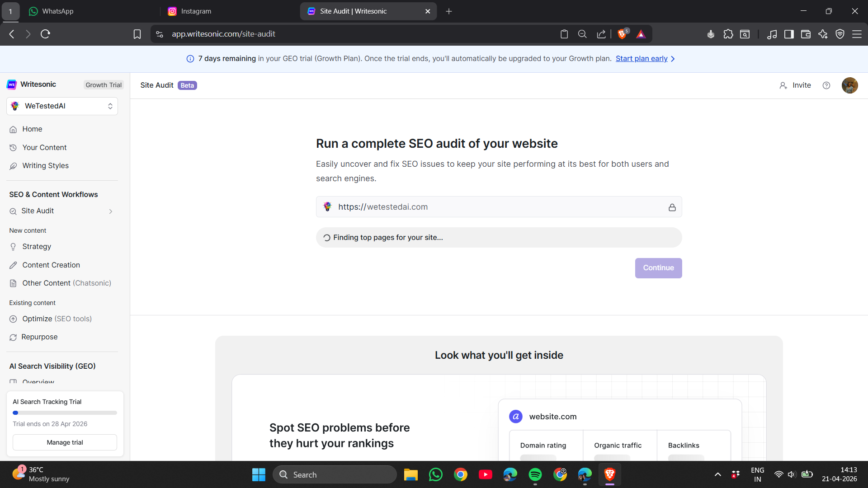Expand the Site Audit sidebar chevron
This screenshot has height=488, width=868.
[x=110, y=211]
